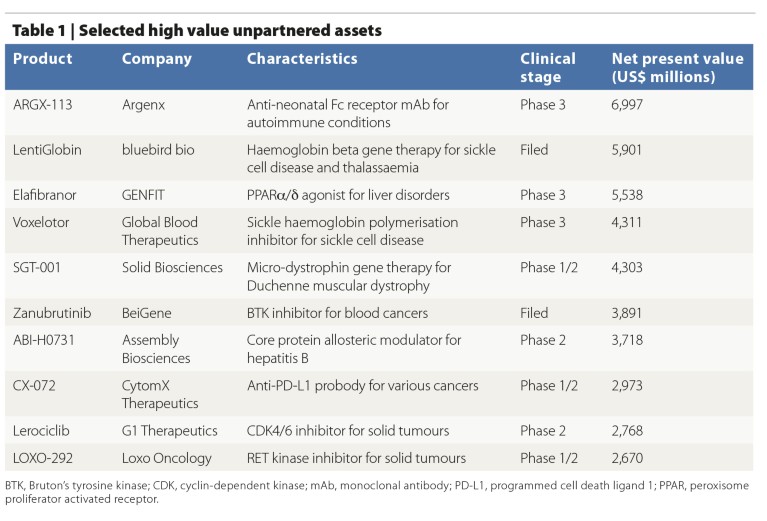767x521 pixels.
Task: Select the LOXO-292 product cell
Action: (x=44, y=459)
